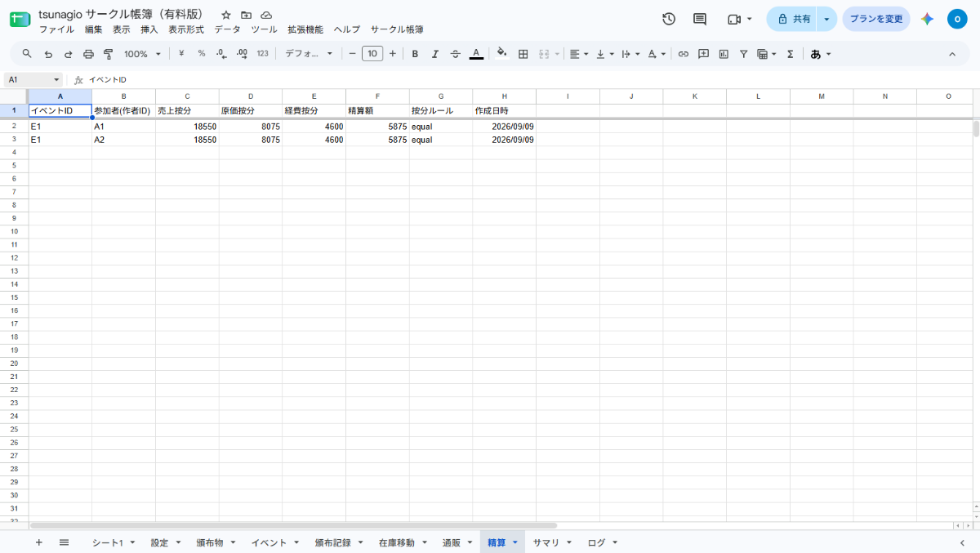Open the 表示形式 menu

[x=186, y=29]
